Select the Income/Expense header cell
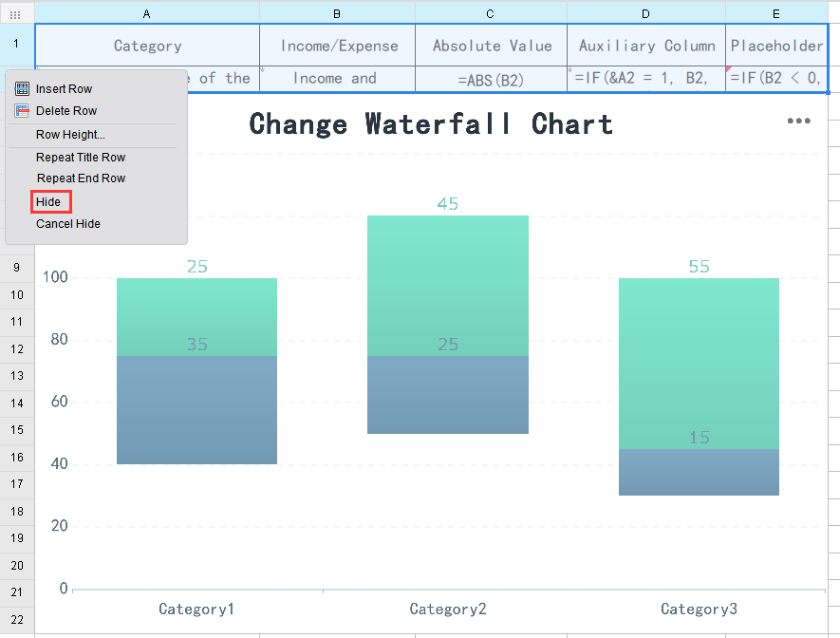Screen dimensions: 840x638 coord(336,46)
